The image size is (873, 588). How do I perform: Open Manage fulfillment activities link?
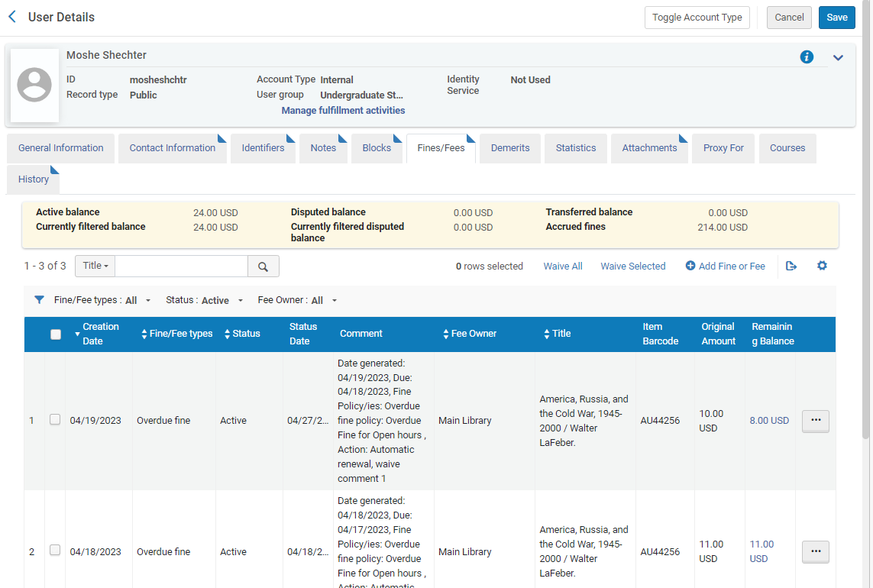(x=343, y=110)
